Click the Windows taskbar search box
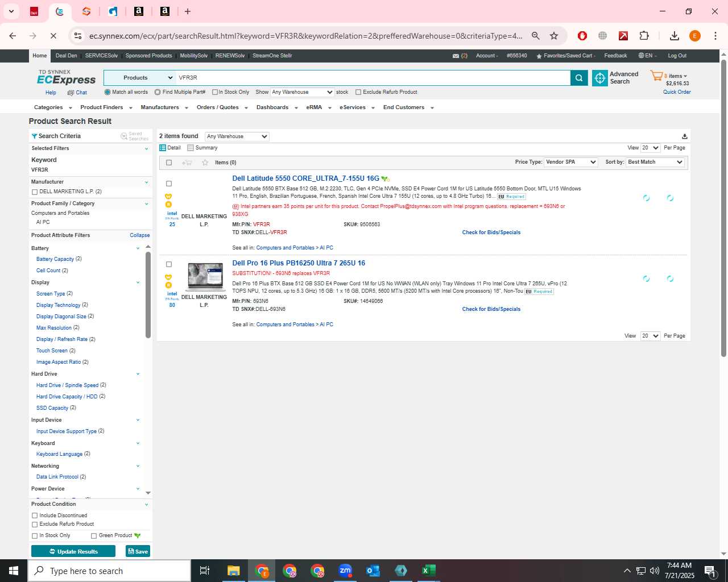Image resolution: width=728 pixels, height=582 pixels. (109, 571)
